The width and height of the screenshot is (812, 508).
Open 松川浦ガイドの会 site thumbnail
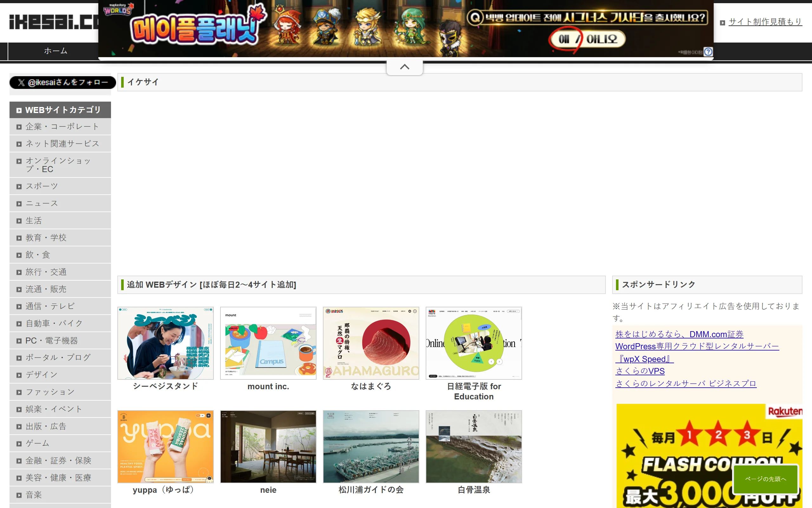click(x=371, y=446)
